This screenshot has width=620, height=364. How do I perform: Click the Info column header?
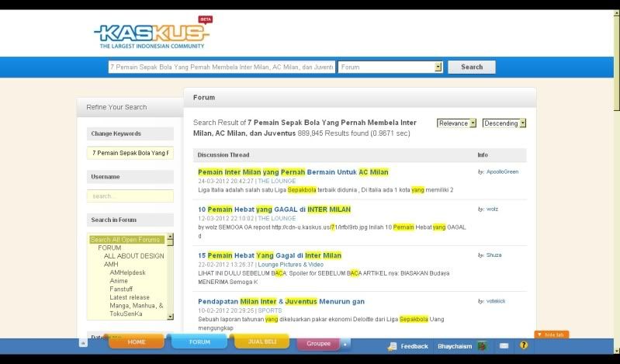point(483,155)
